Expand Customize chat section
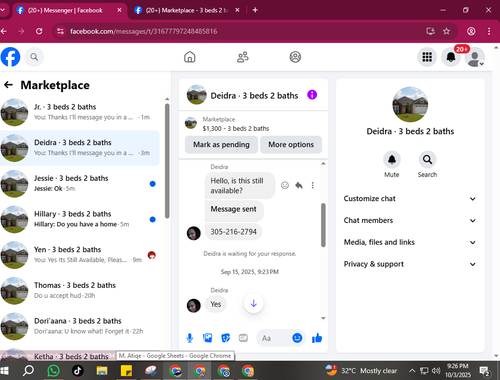Viewport: 500px width, 380px height. point(410,199)
